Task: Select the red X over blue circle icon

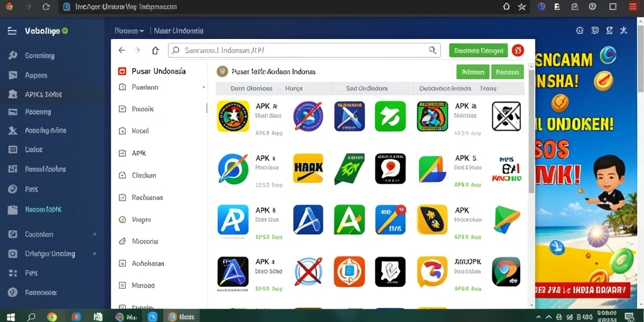Action: (x=308, y=272)
